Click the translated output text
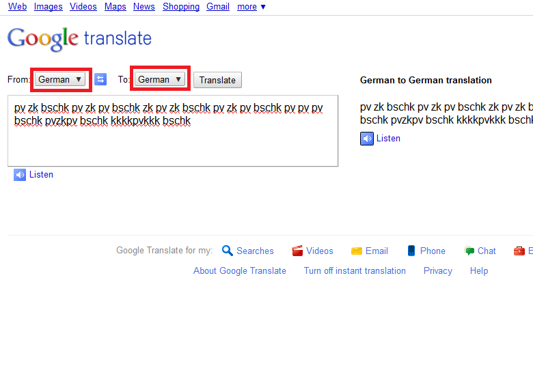 click(x=446, y=113)
